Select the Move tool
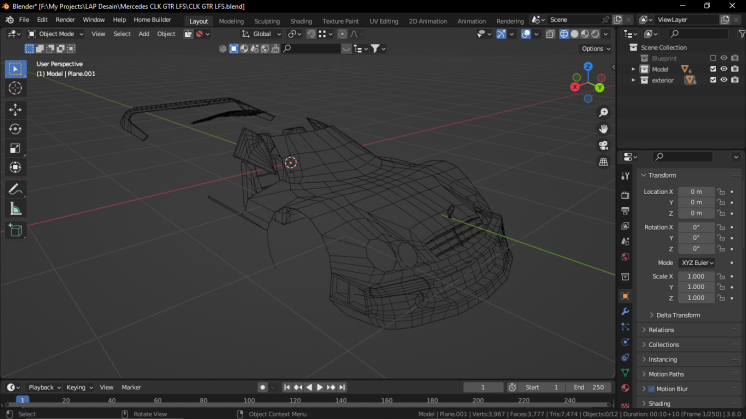746x419 pixels. pos(15,109)
